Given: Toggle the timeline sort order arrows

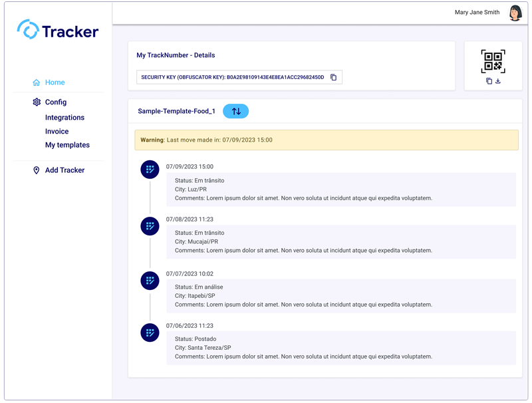Looking at the screenshot, I should pos(235,111).
